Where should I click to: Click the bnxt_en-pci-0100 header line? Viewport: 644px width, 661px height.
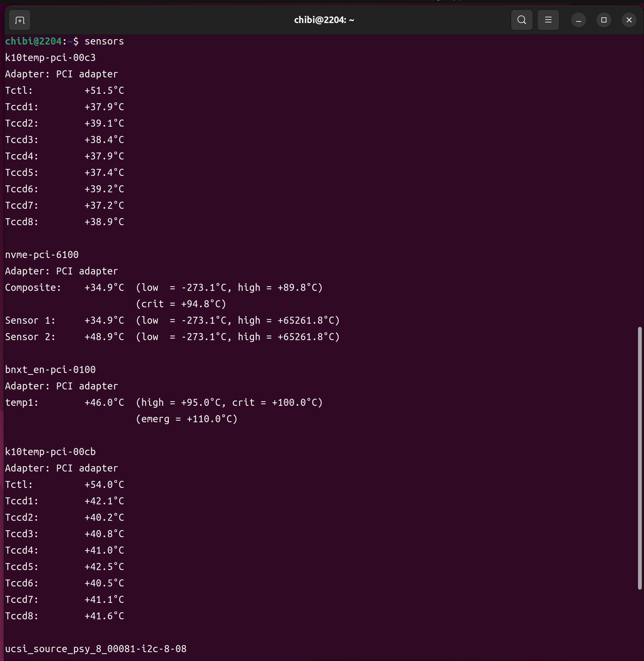50,370
